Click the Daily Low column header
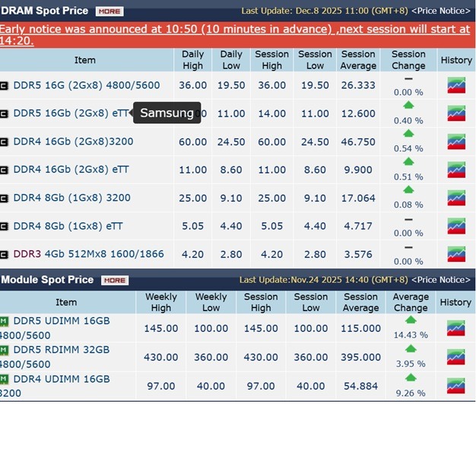This screenshot has width=476, height=474. [231, 60]
